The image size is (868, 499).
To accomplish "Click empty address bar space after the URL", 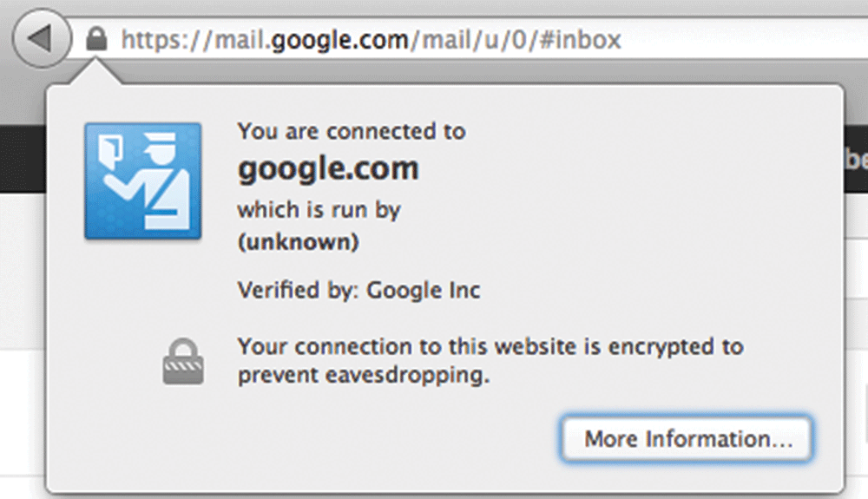I will click(738, 40).
